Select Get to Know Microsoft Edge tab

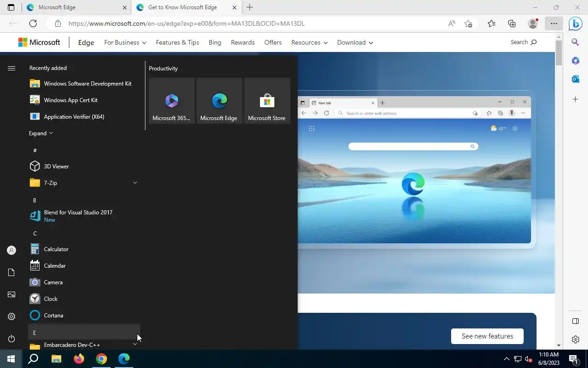point(187,7)
